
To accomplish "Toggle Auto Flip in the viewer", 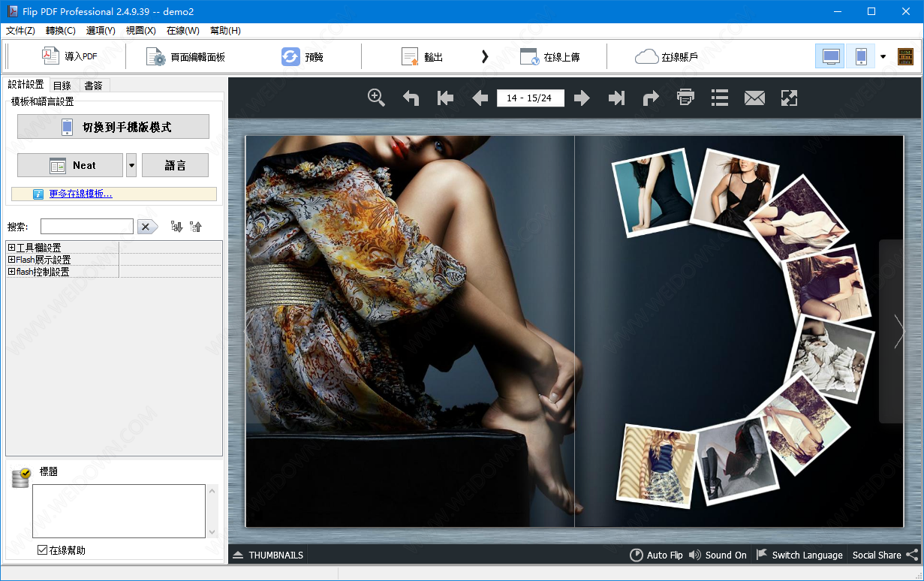I will pyautogui.click(x=656, y=555).
